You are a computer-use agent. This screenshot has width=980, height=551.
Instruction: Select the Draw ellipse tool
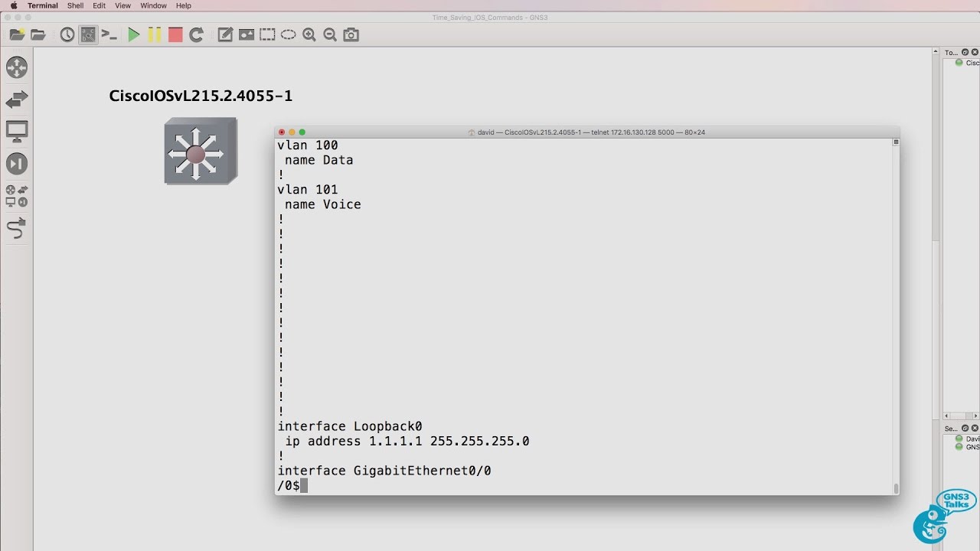coord(288,34)
